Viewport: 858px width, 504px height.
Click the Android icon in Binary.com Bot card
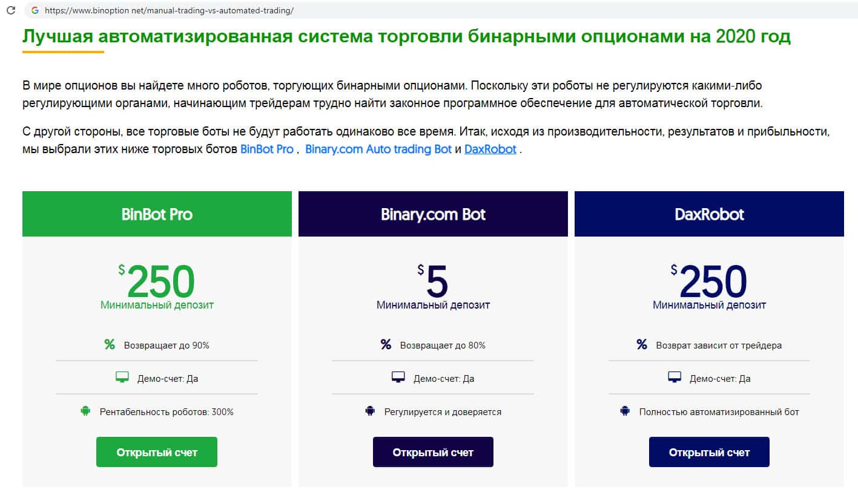click(x=370, y=411)
